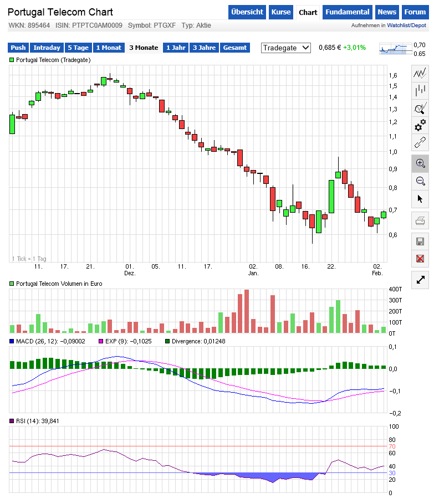Click the chain link icon
The image size is (434, 504).
(420, 142)
